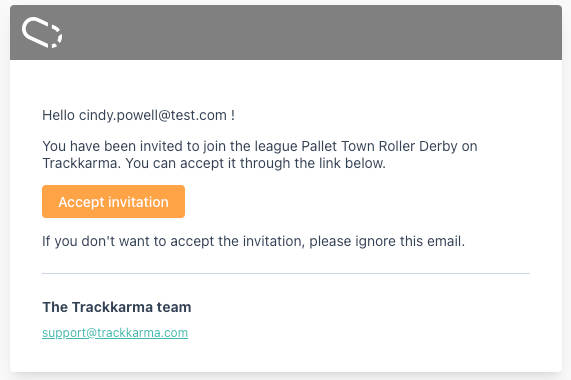
Task: Click the 'Roller Derby on' text ending first line
Action: [428, 146]
